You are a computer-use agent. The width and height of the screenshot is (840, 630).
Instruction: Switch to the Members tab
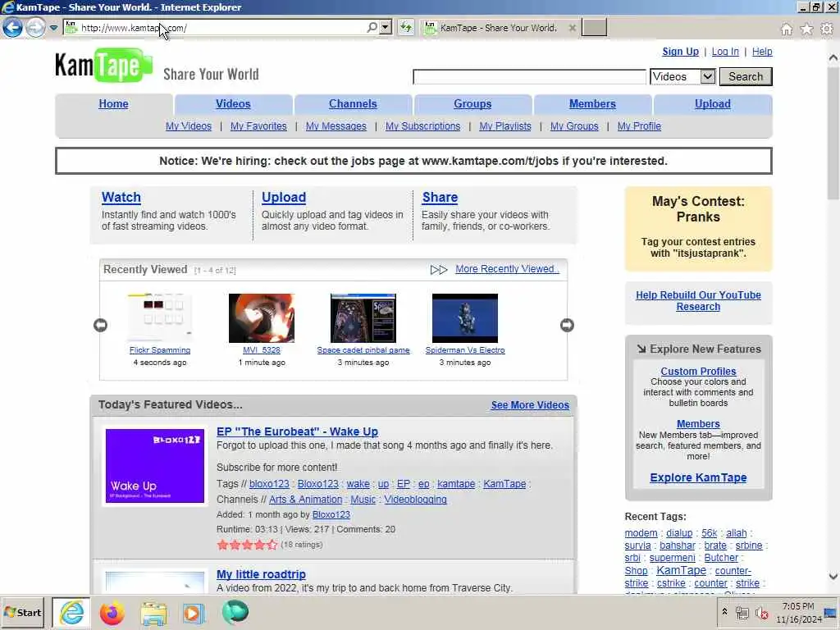click(x=592, y=104)
